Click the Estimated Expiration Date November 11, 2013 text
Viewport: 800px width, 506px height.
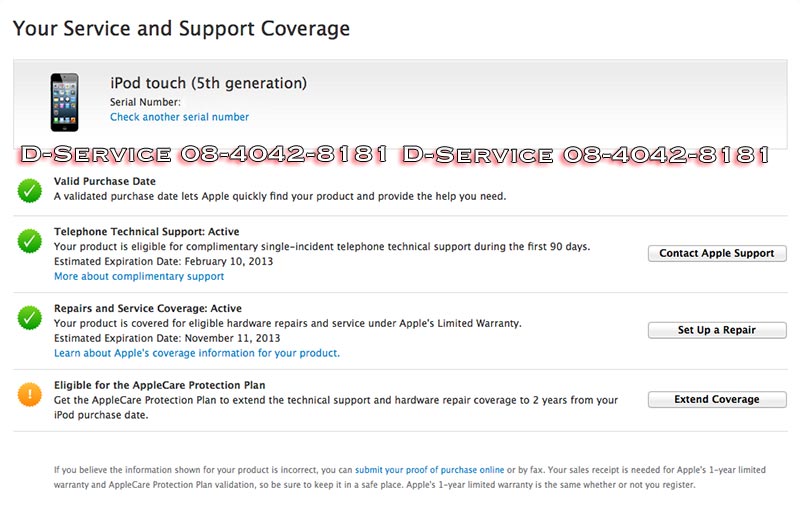pos(166,338)
